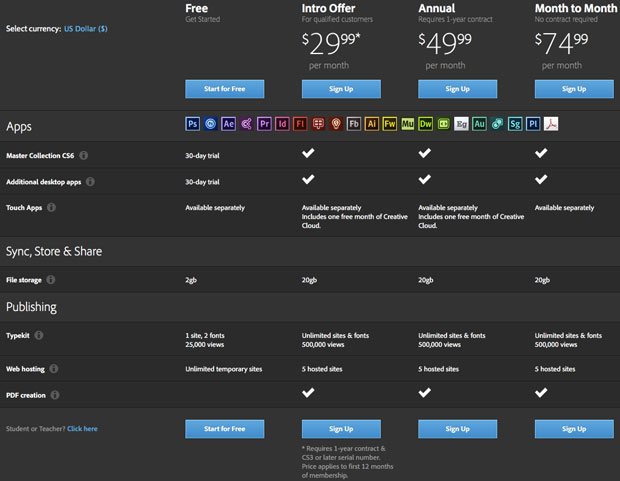Click the Fireworks (Fw) app icon
620x481 pixels.
pos(389,125)
